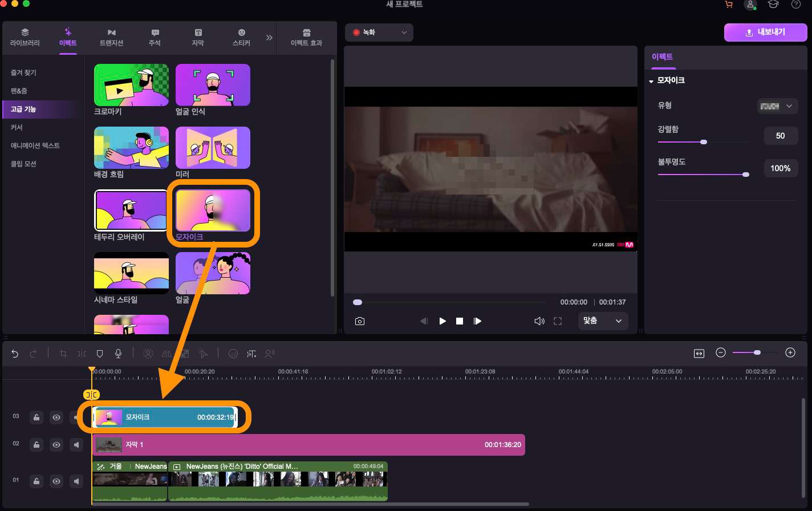Take a snapshot with camera icon
This screenshot has width=812, height=511.
360,321
